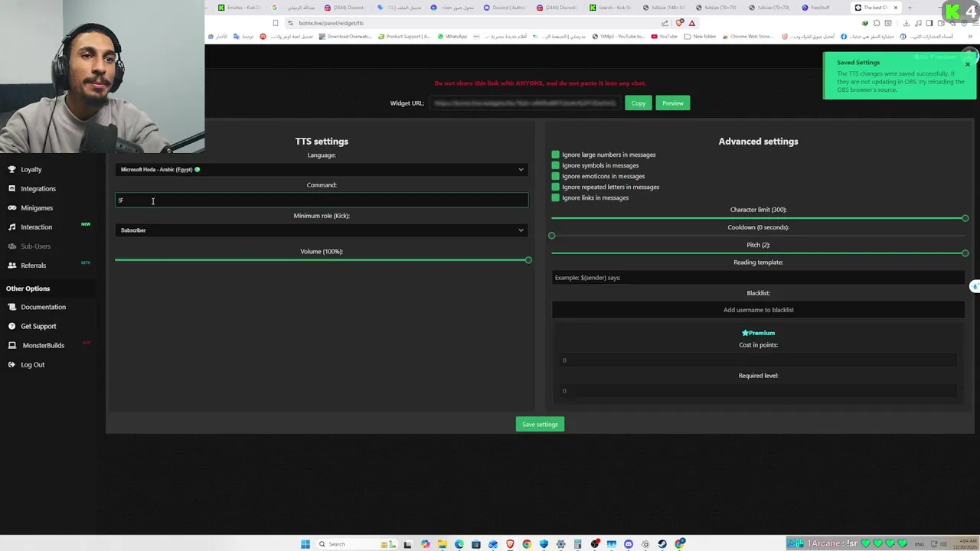This screenshot has width=980, height=551.
Task: Click the Log Out icon in sidebar
Action: click(11, 364)
